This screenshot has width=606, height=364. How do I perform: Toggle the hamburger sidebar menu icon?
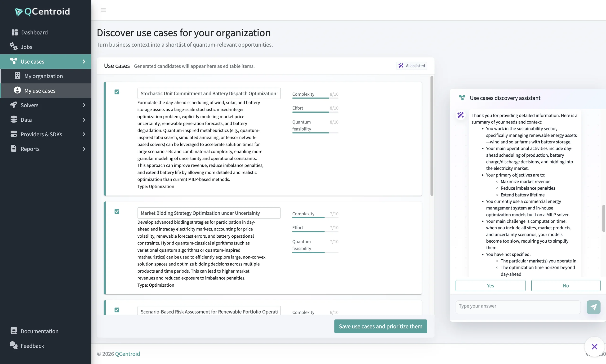(x=103, y=10)
